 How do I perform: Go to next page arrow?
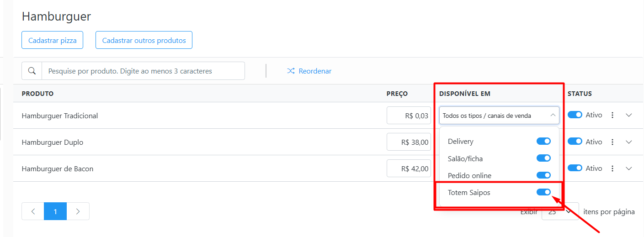click(78, 211)
